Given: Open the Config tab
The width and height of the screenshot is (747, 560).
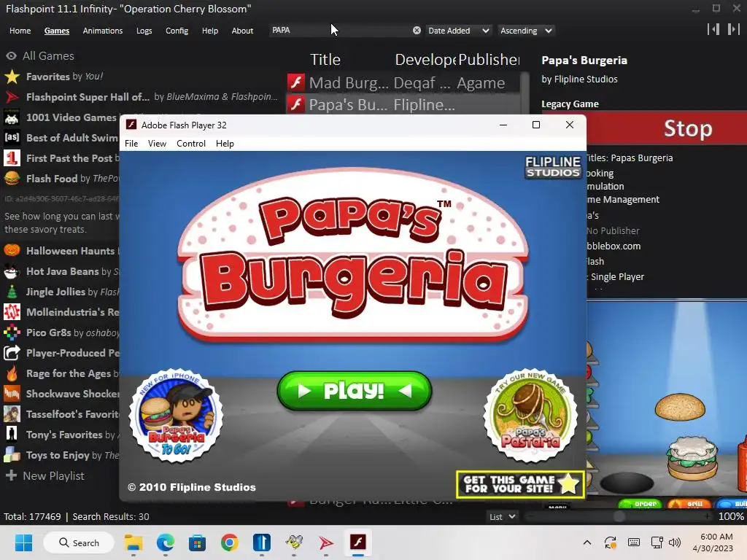Looking at the screenshot, I should [177, 31].
